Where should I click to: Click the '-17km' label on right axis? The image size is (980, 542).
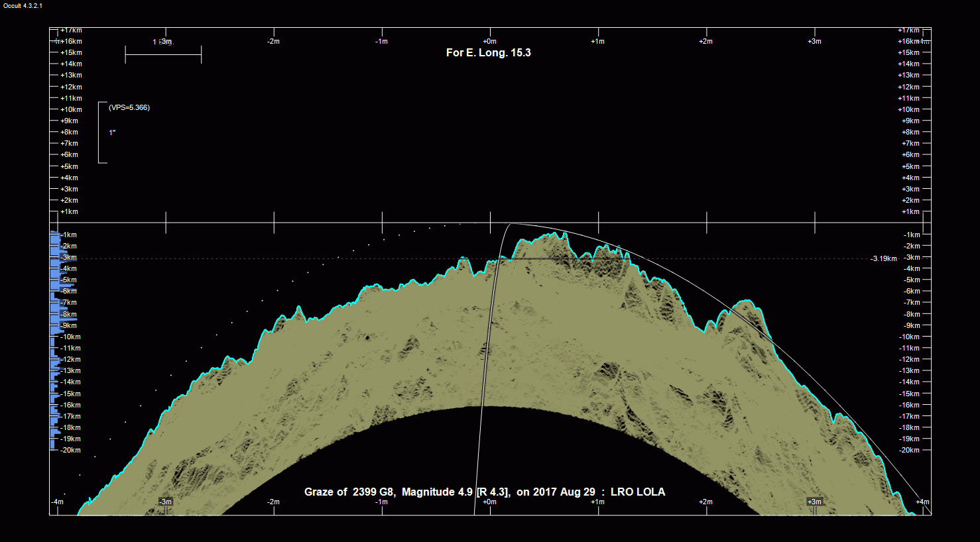(x=909, y=416)
